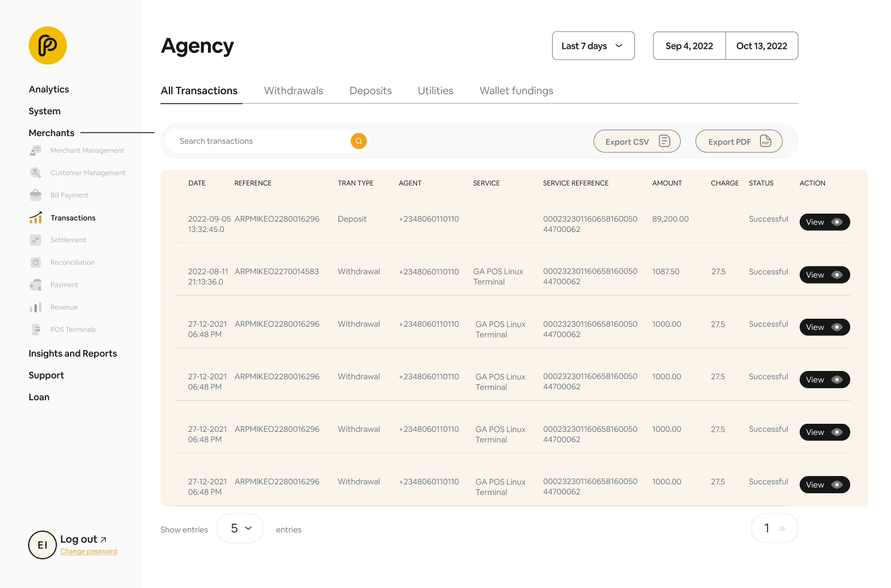Open Analytics menu

pyautogui.click(x=49, y=89)
